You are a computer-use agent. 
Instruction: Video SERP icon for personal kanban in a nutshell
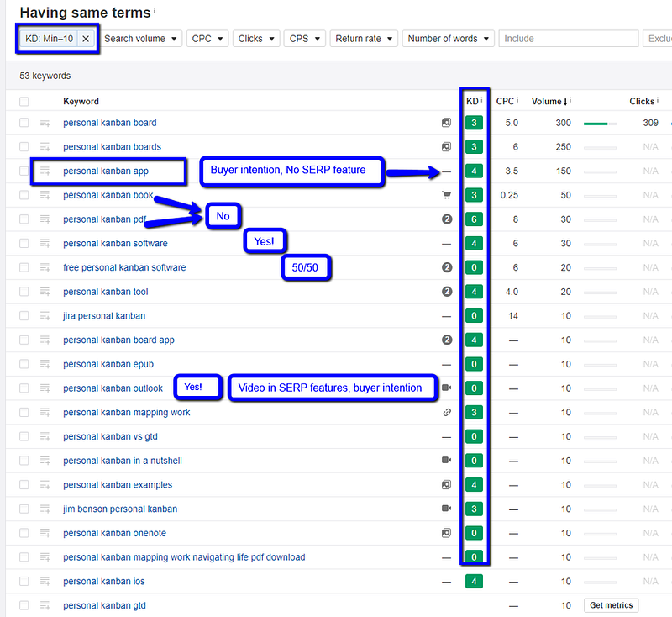click(447, 460)
